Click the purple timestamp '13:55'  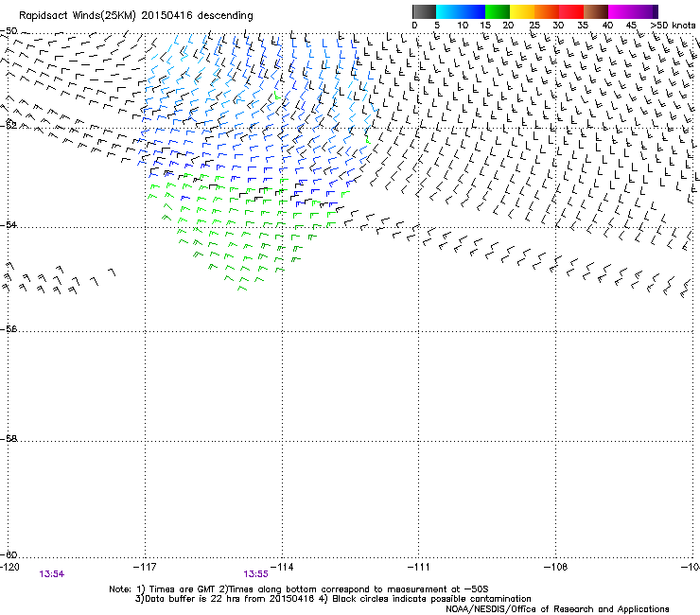coord(255,574)
